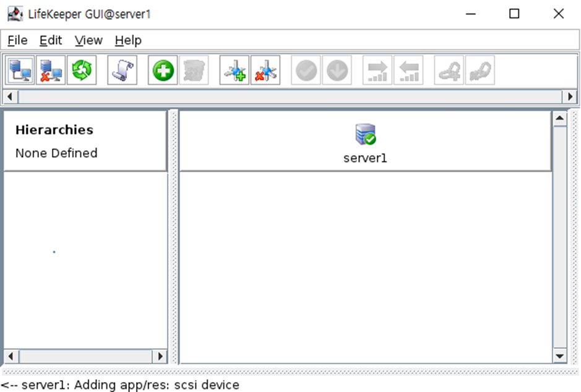Close the LifeKeeper GUI window
Image resolution: width=581 pixels, height=392 pixels.
point(558,14)
